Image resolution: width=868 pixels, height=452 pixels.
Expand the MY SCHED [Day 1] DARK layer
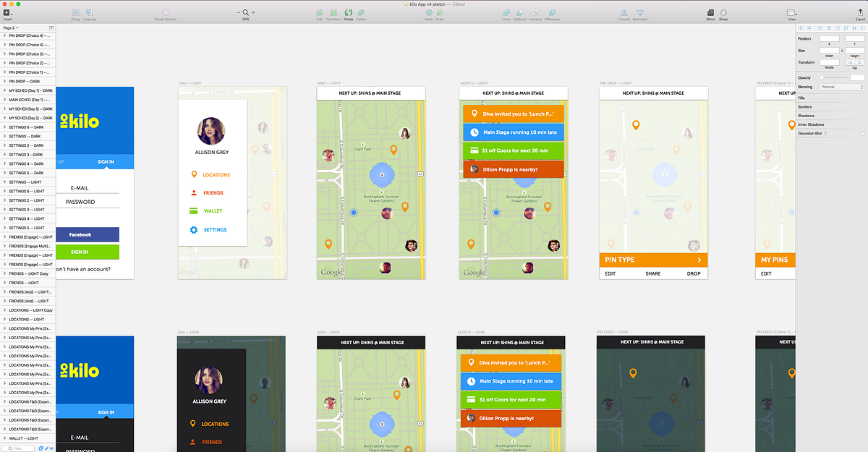click(4, 90)
